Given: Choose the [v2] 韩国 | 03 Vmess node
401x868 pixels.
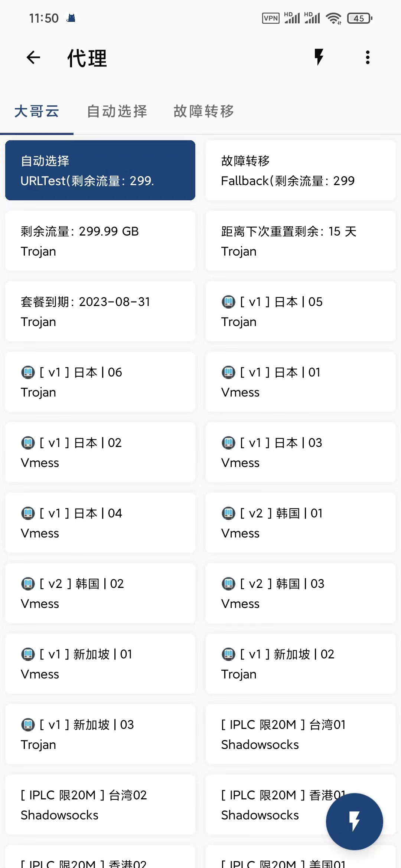Looking at the screenshot, I should (x=301, y=593).
